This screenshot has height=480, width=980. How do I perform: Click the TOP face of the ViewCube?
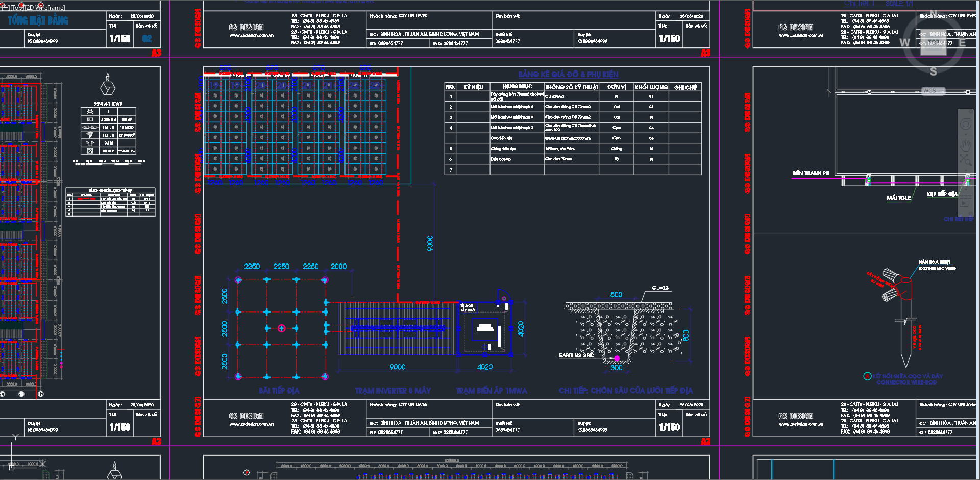[934, 42]
